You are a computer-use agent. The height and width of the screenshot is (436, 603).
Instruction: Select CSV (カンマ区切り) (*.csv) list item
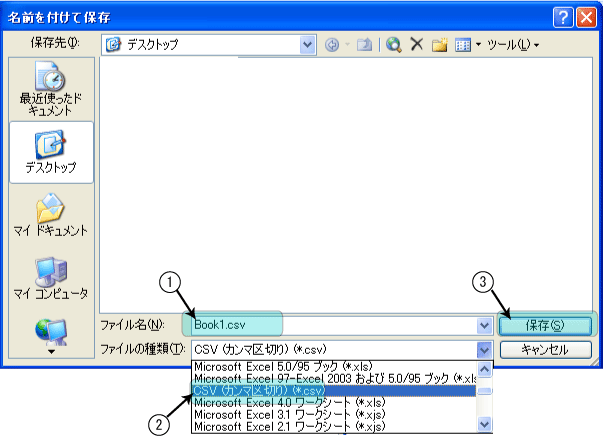point(334,391)
